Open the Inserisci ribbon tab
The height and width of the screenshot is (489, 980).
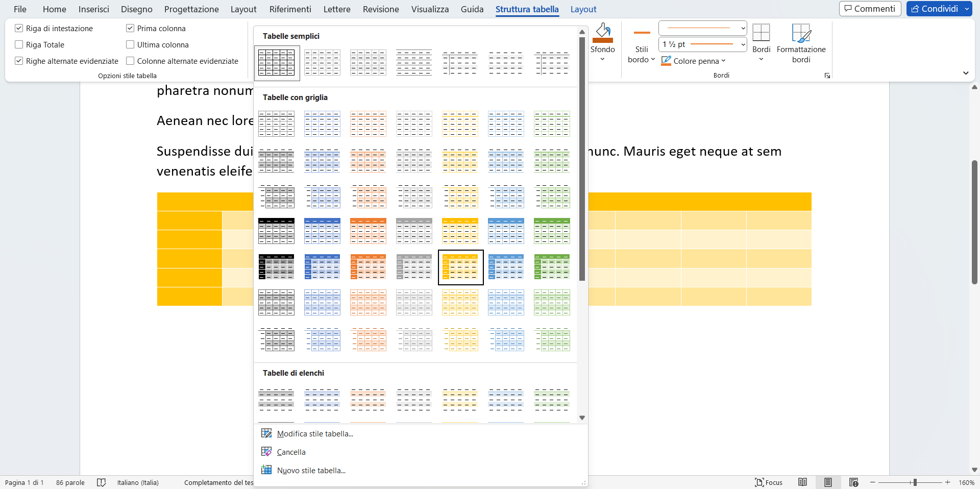tap(93, 9)
